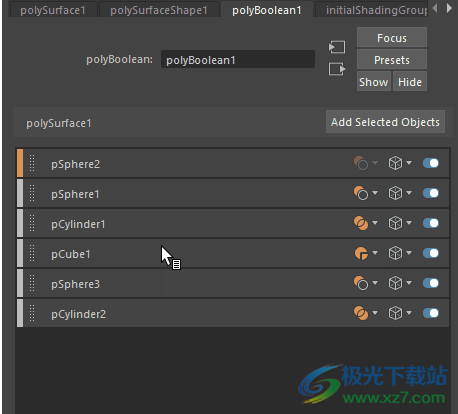Click the drag handle of pCylinder1 row
The image size is (458, 414).
[32, 223]
